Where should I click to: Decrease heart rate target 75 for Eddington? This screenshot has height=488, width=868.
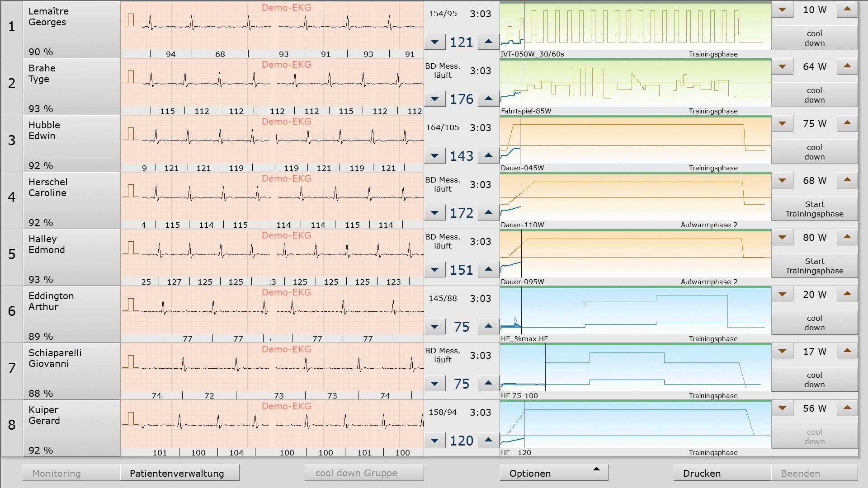point(434,326)
